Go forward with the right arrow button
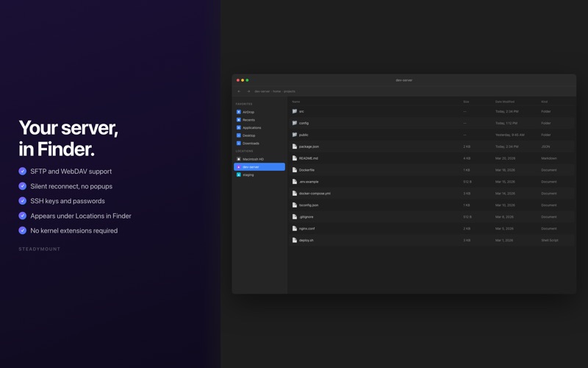This screenshot has width=588, height=368. coord(248,91)
